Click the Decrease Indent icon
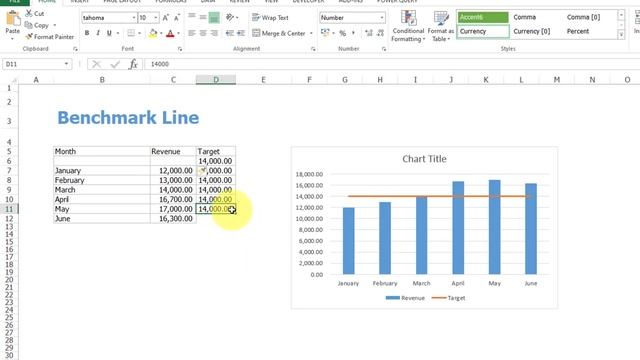The image size is (640, 360). point(230,33)
